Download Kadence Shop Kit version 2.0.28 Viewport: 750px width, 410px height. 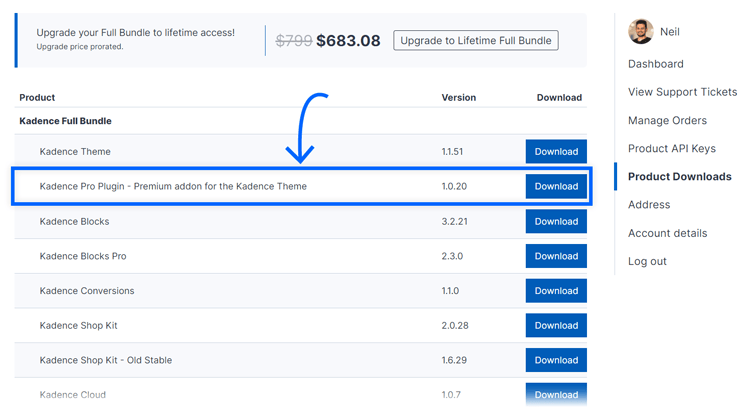(556, 325)
